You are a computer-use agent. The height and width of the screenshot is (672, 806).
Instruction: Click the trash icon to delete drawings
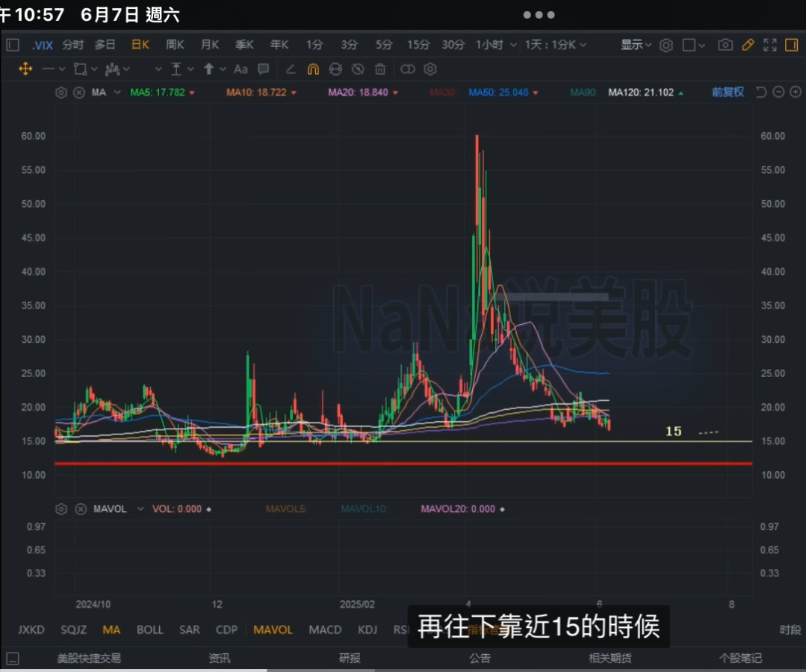[x=380, y=69]
